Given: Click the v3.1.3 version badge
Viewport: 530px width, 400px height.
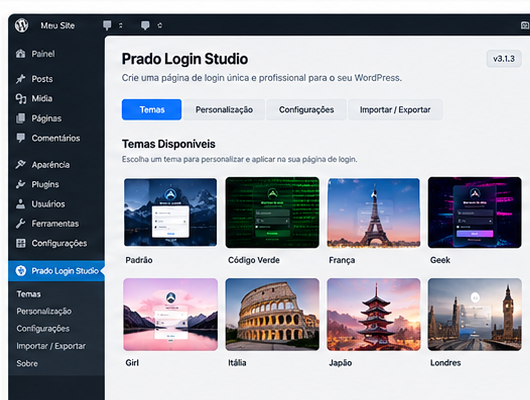Looking at the screenshot, I should [x=504, y=59].
